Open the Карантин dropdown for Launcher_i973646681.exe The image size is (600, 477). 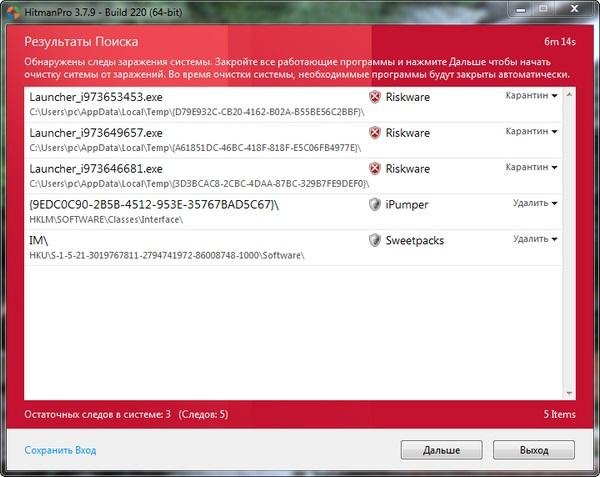tap(531, 167)
